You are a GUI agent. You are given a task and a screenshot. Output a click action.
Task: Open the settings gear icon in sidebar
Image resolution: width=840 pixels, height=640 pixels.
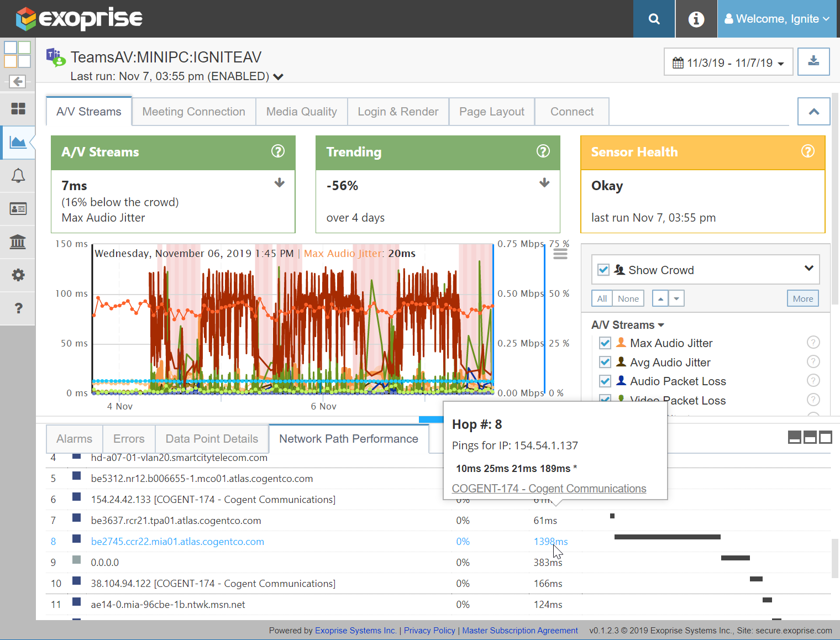coord(18,275)
